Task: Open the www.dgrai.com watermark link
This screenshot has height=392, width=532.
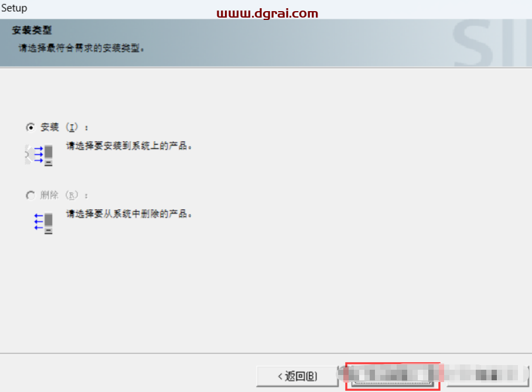Action: pyautogui.click(x=267, y=13)
